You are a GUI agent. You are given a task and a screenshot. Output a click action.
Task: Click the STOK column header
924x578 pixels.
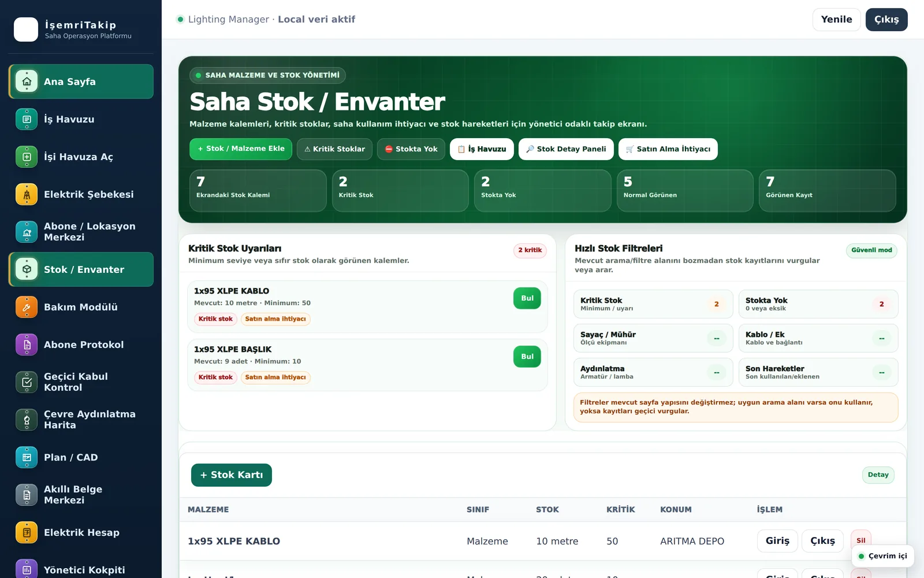point(547,510)
